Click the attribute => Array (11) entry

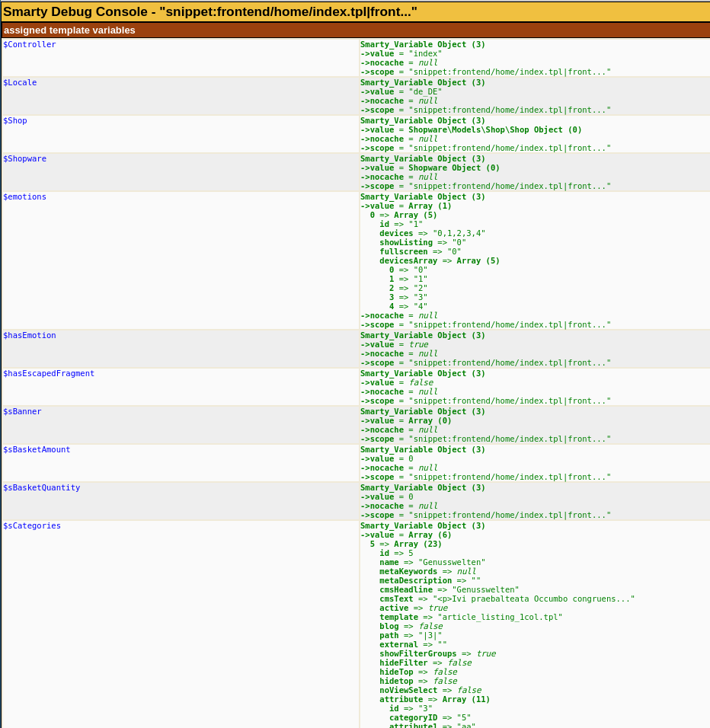pyautogui.click(x=434, y=699)
